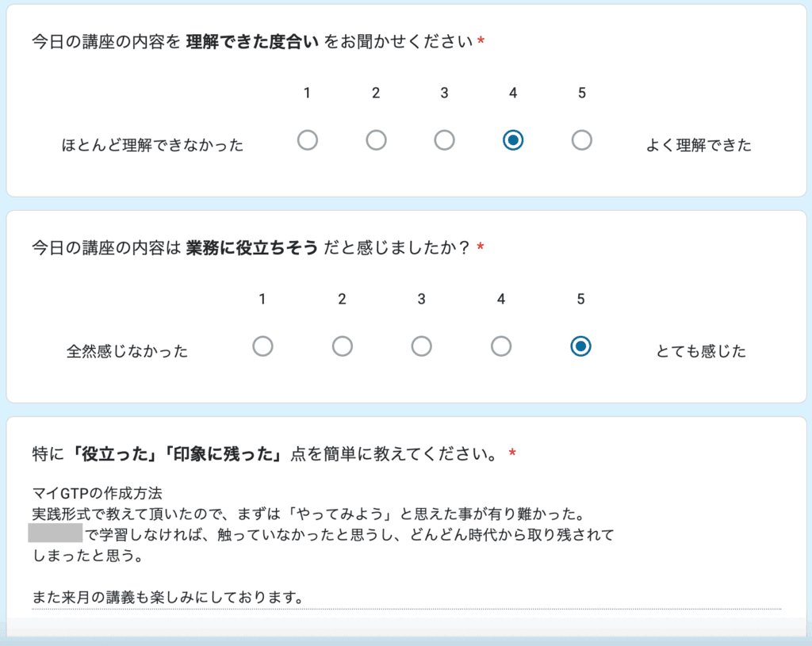Click the selected rating 4 radio button

[513, 140]
